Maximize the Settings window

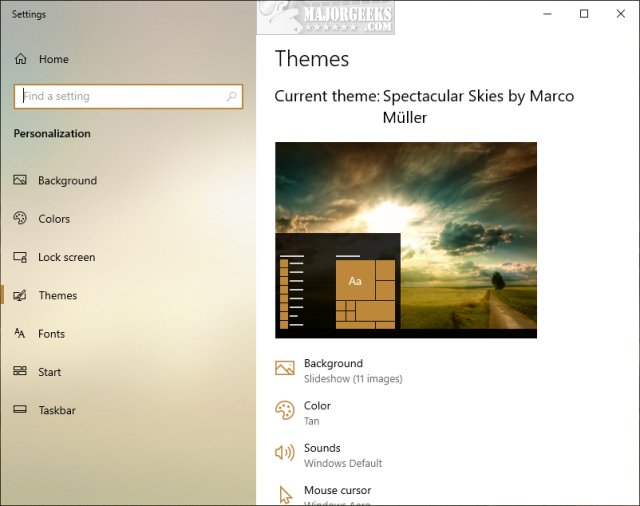[584, 14]
